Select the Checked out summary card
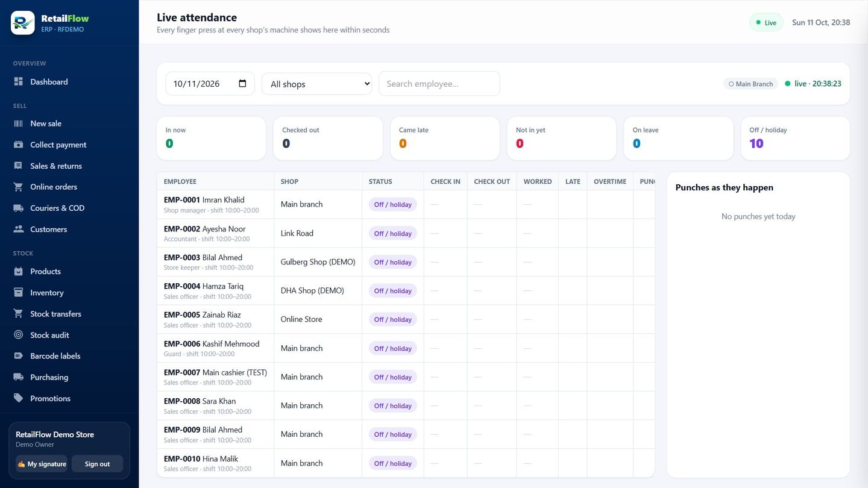This screenshot has height=488, width=868. pos(328,139)
